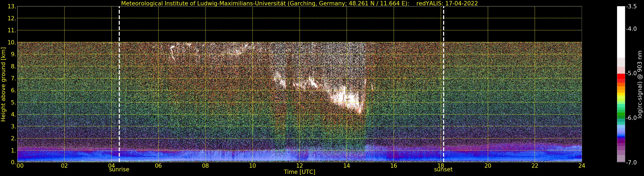The image size is (644, 176).
Task: Click the time-axis tick label '02'
Action: (64, 166)
